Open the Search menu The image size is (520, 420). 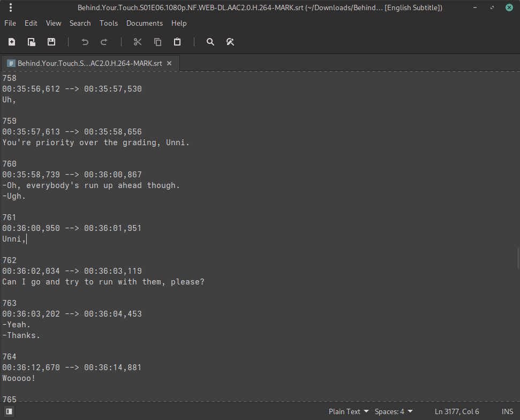tap(80, 23)
